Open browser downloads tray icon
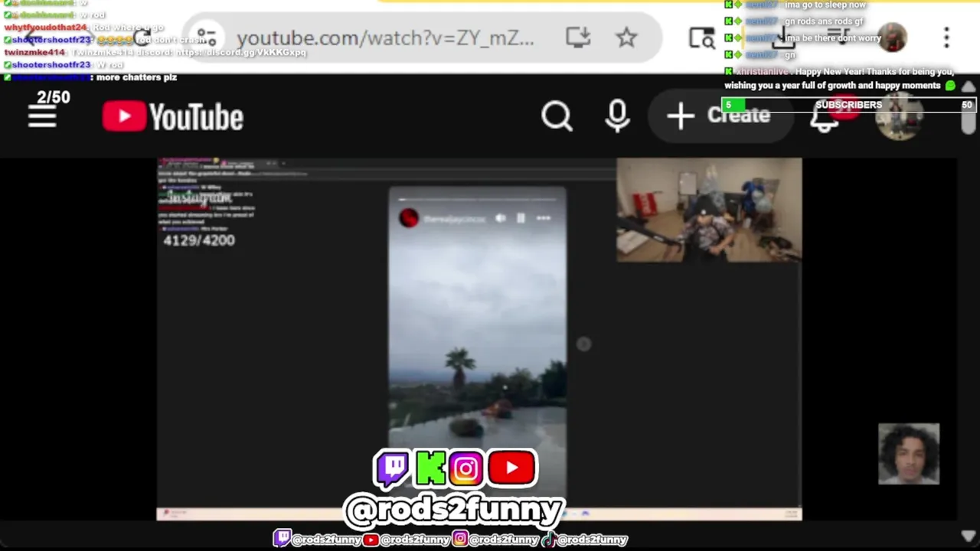This screenshot has width=980, height=551. click(x=783, y=37)
